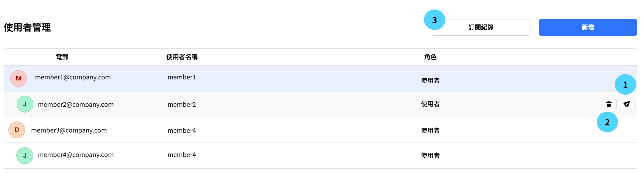Select the member4@company.com email
The image size is (644, 173).
click(x=76, y=155)
